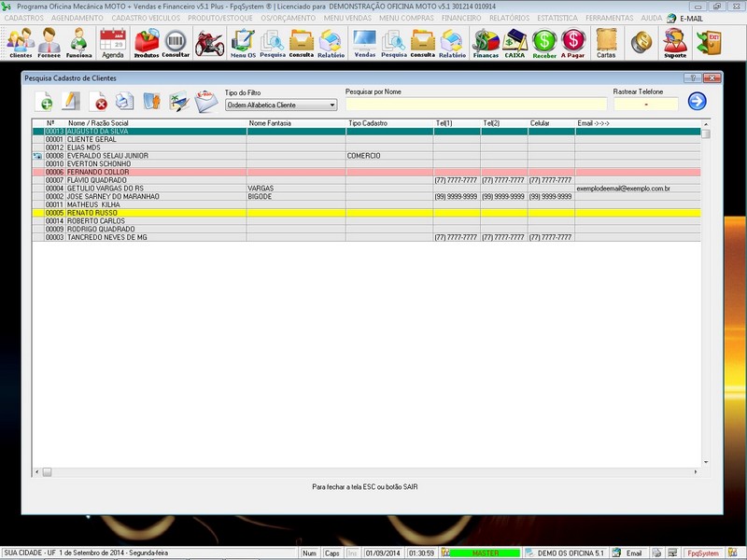Viewport: 747px width, 560px height.
Task: Open the Finanças icon
Action: click(x=486, y=43)
